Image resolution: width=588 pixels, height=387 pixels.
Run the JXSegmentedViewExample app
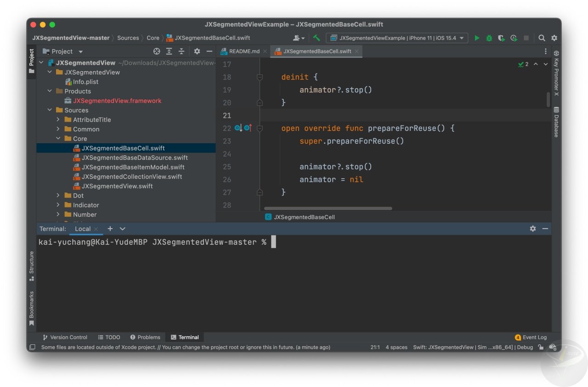477,38
